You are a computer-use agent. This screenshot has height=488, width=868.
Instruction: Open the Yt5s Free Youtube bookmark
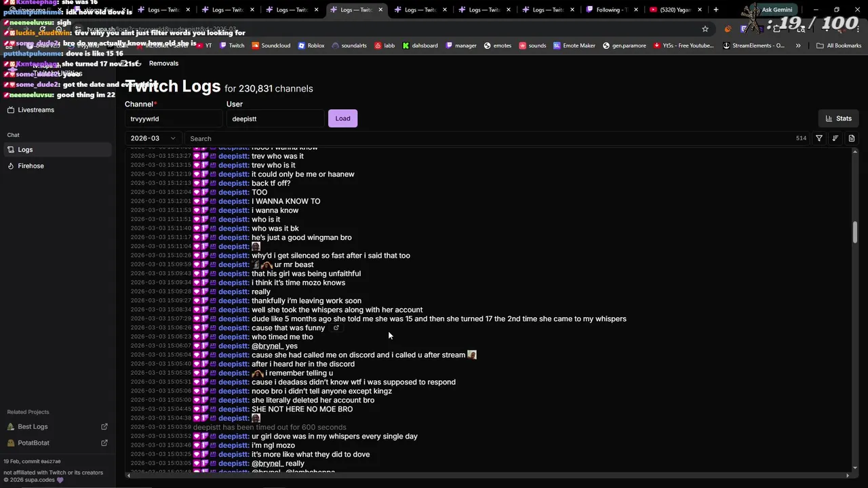pyautogui.click(x=684, y=45)
